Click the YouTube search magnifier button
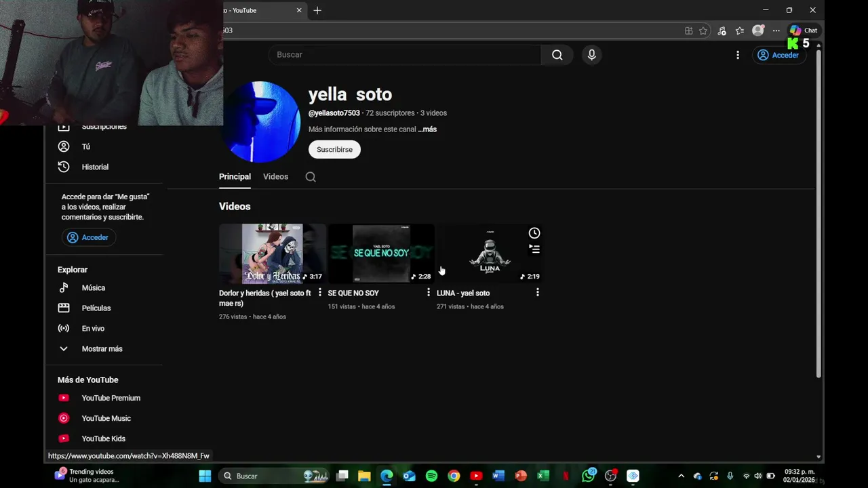Viewport: 868px width, 488px height. pos(557,55)
